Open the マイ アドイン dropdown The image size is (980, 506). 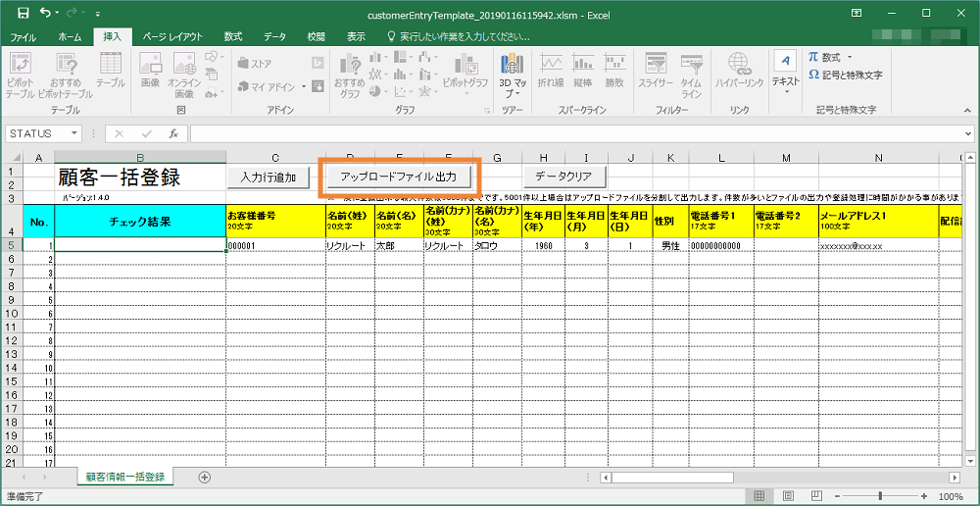click(304, 87)
